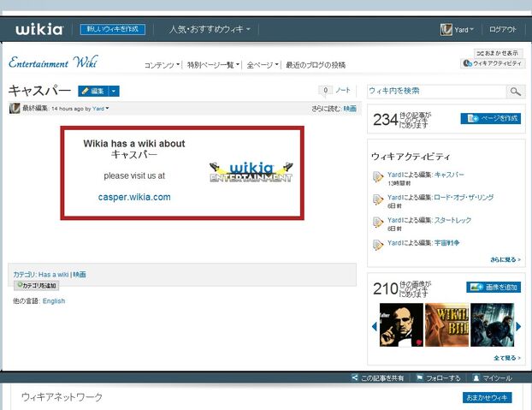
Task: Open マイツール in footer toolbar
Action: click(493, 377)
